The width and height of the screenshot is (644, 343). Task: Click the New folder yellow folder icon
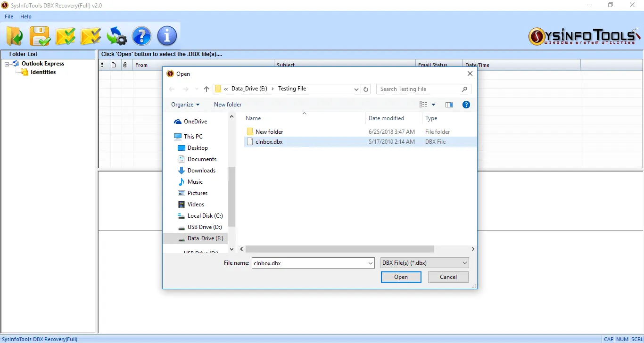(x=250, y=131)
